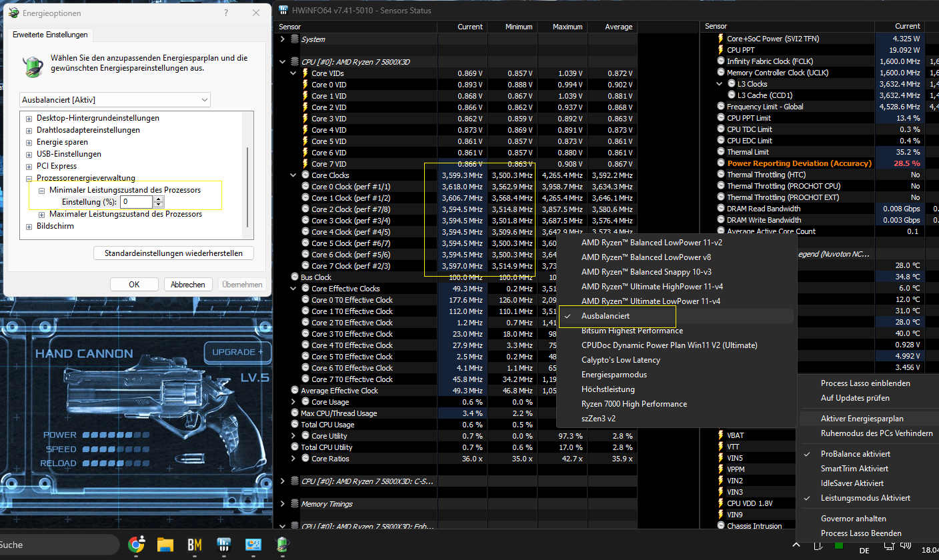Image resolution: width=939 pixels, height=560 pixels.
Task: Click the Einstellung (%) stepper up arrow
Action: point(159,199)
